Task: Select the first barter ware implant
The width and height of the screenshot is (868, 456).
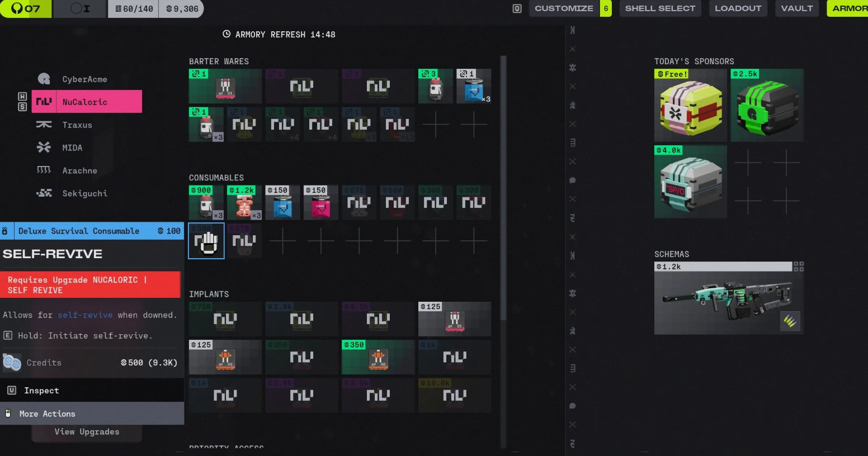Action: pos(225,86)
